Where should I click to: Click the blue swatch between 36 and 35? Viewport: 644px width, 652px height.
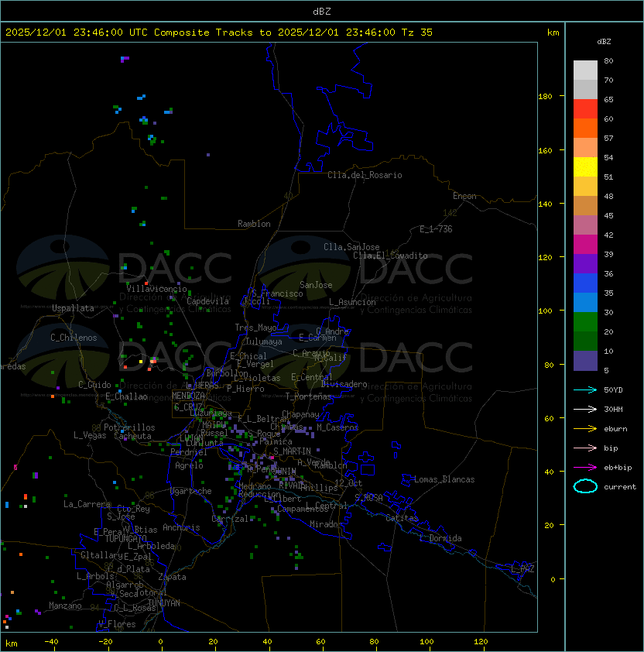[x=585, y=283]
